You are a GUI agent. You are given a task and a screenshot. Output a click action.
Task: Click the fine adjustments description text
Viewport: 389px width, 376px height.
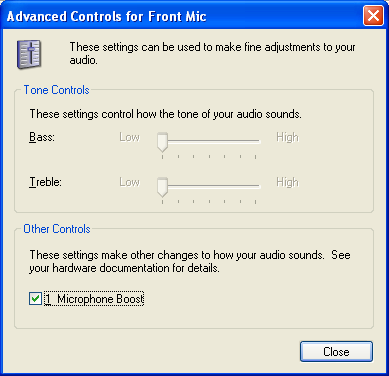(212, 53)
